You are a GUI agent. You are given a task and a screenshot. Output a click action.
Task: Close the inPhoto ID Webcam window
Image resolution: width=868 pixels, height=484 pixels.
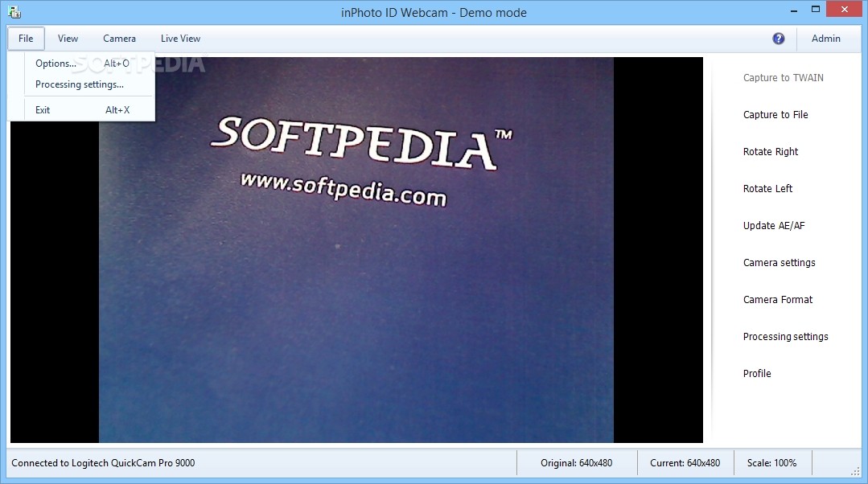tap(844, 9)
